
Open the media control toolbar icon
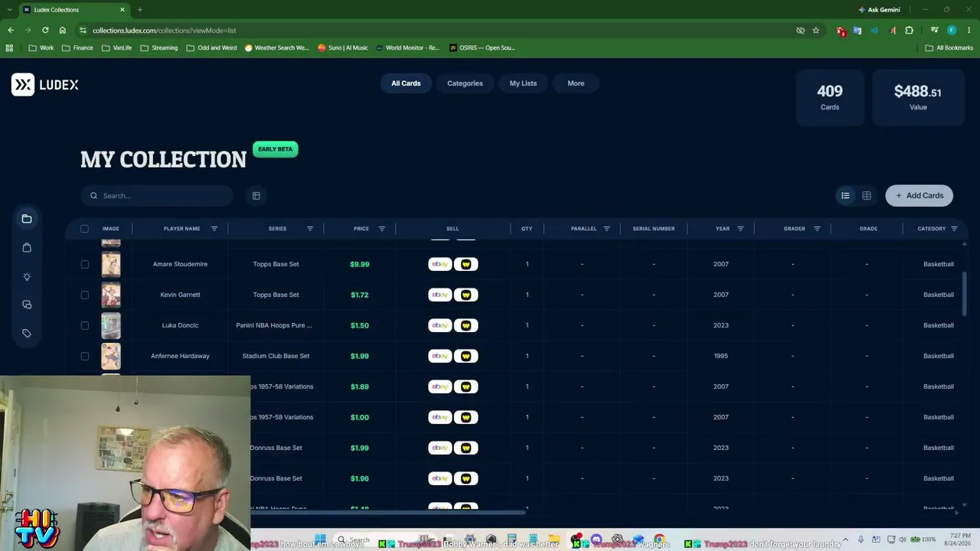(935, 31)
